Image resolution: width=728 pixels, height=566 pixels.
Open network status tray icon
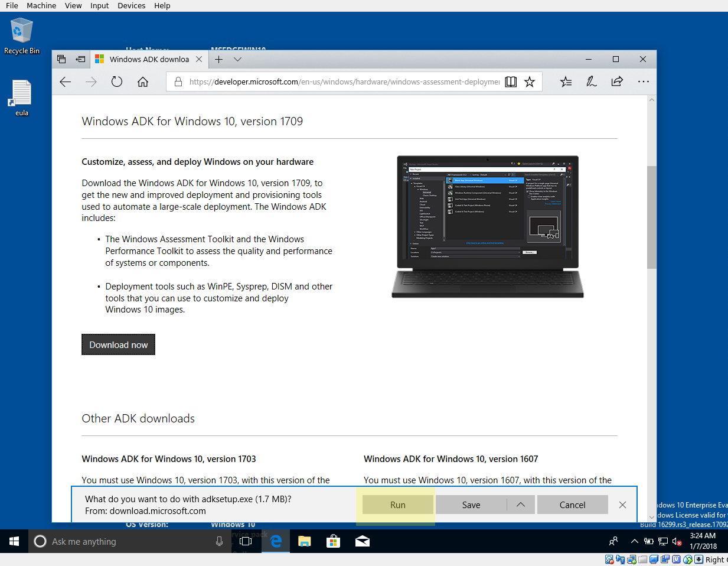coord(663,541)
